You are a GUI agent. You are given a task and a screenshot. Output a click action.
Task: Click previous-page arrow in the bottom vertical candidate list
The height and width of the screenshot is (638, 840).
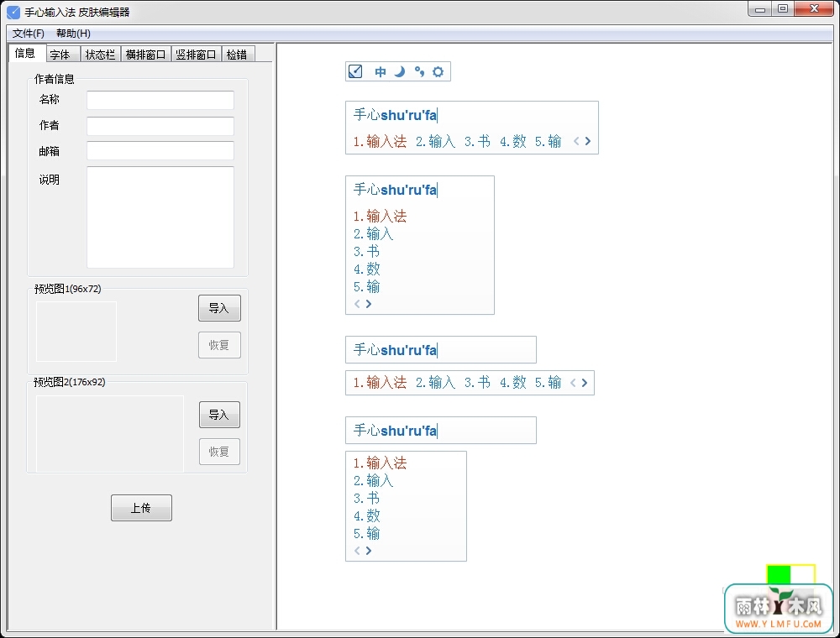point(357,550)
